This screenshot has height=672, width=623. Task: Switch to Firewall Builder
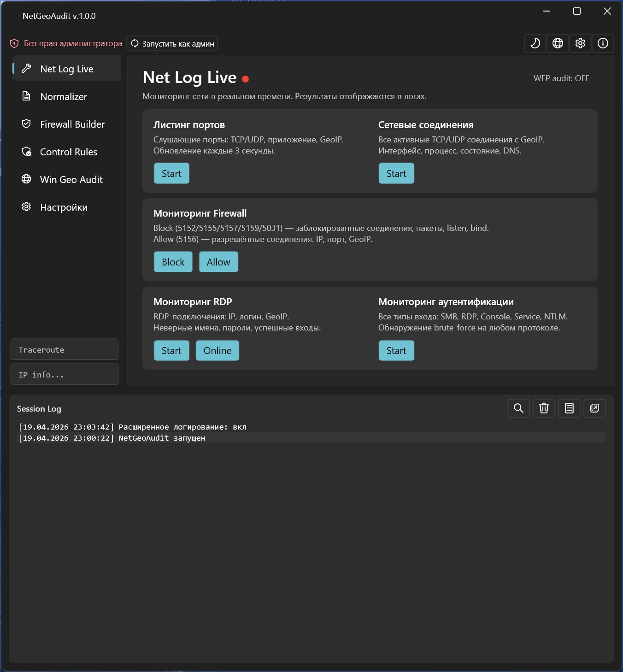click(x=67, y=124)
